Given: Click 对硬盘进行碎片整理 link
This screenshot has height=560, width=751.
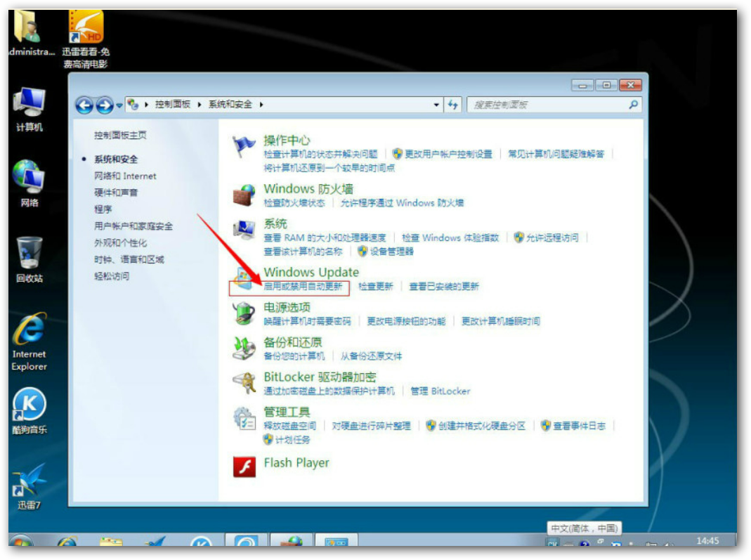Looking at the screenshot, I should 371,426.
